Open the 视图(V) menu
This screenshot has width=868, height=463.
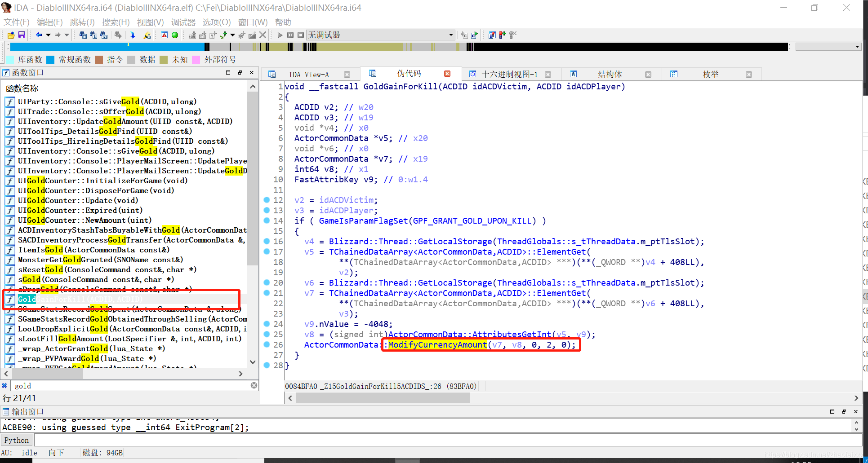point(150,22)
